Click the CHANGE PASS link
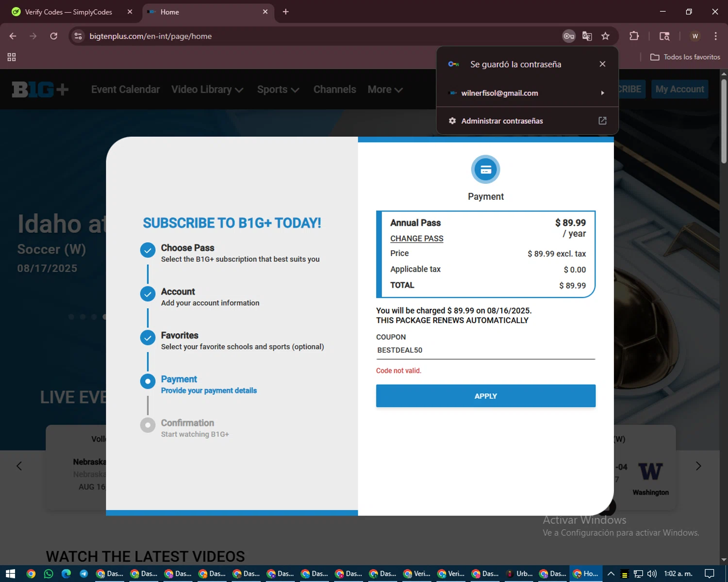728x582 pixels. pos(417,239)
